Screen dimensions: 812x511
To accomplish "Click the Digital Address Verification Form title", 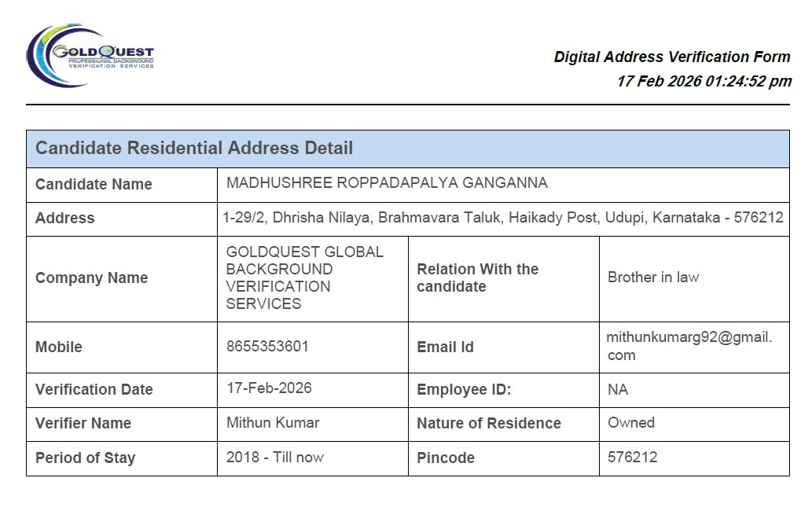I will coord(671,57).
